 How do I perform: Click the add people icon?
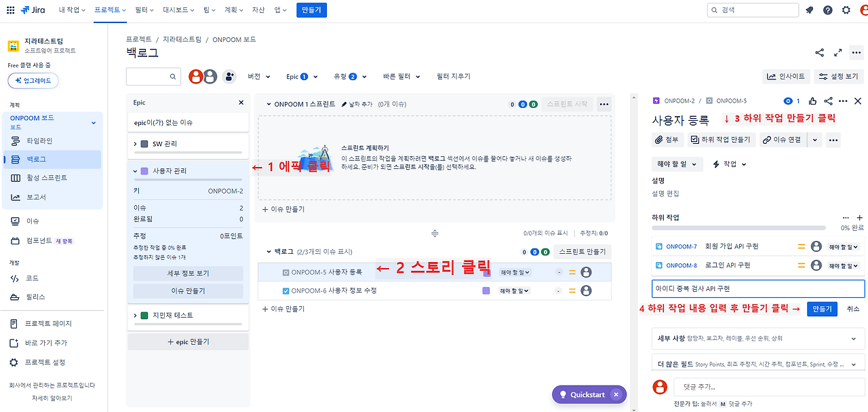pyautogui.click(x=229, y=77)
